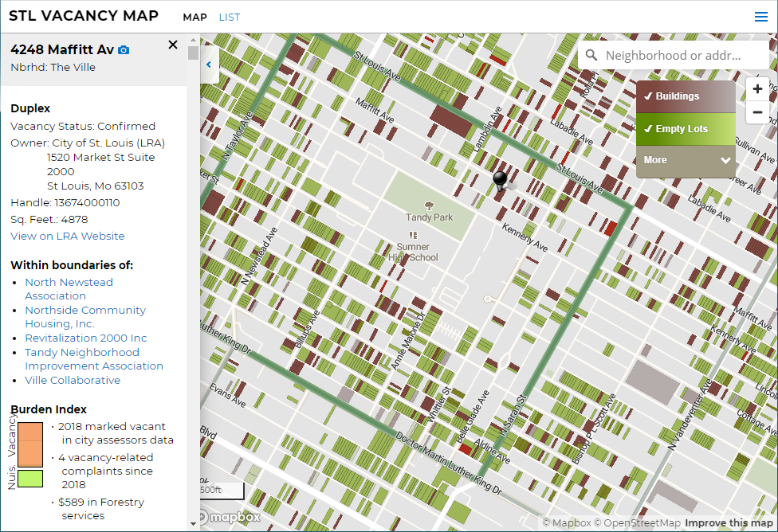Screen dimensions: 778x532
Task: Click the Billups Ave street label
Action: [308, 329]
